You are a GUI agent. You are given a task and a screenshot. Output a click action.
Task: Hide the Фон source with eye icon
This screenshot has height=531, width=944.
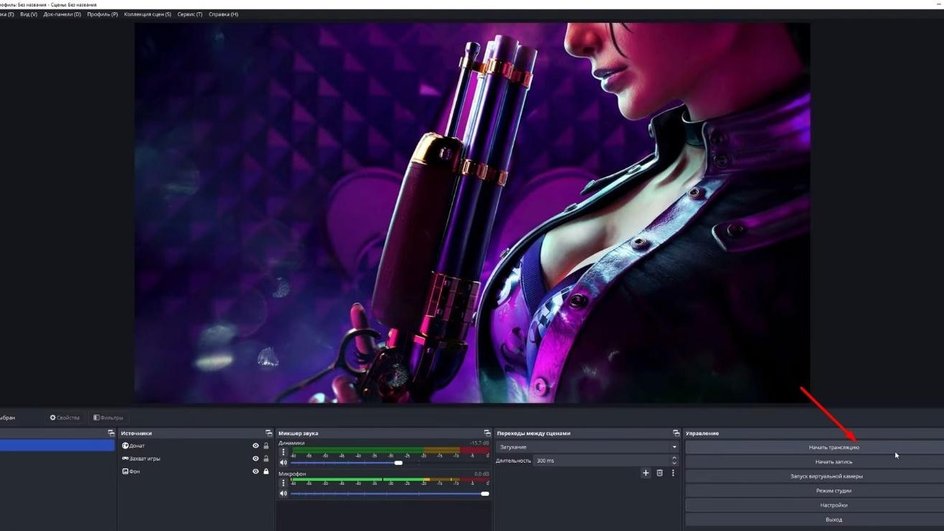(255, 471)
